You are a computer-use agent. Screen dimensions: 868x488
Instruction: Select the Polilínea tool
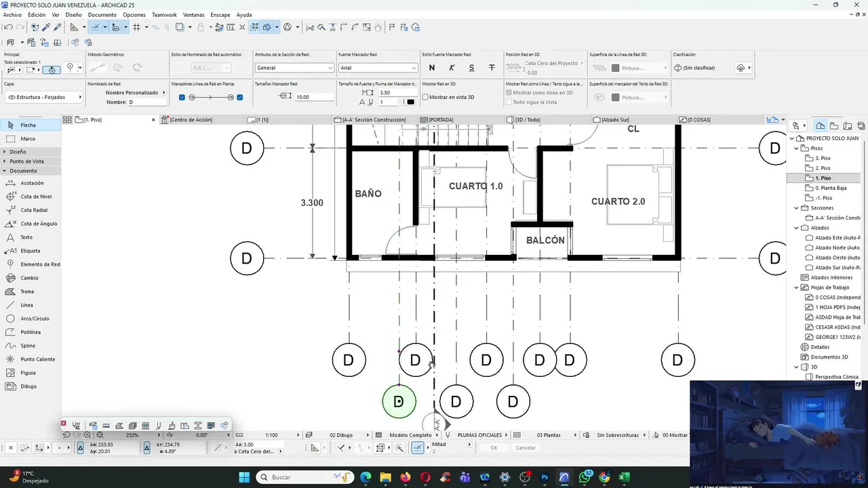click(31, 332)
